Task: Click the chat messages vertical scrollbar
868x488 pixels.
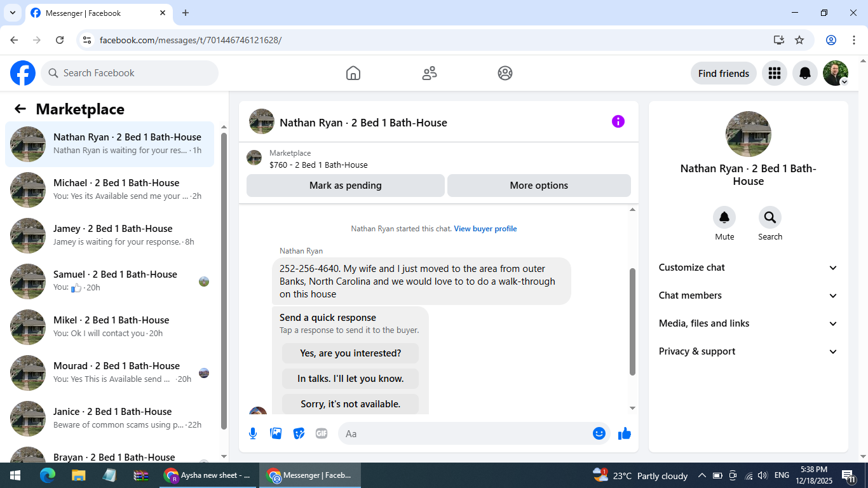Action: click(632, 322)
